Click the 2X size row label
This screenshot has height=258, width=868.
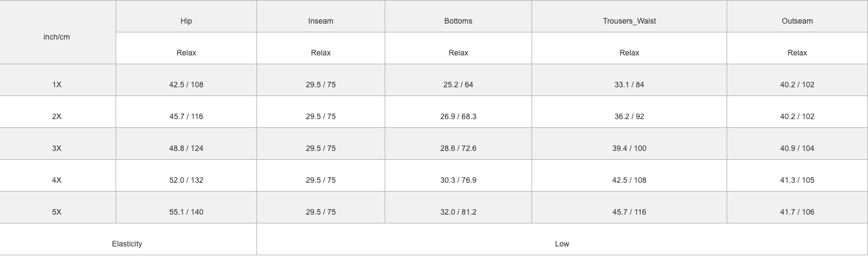point(57,116)
